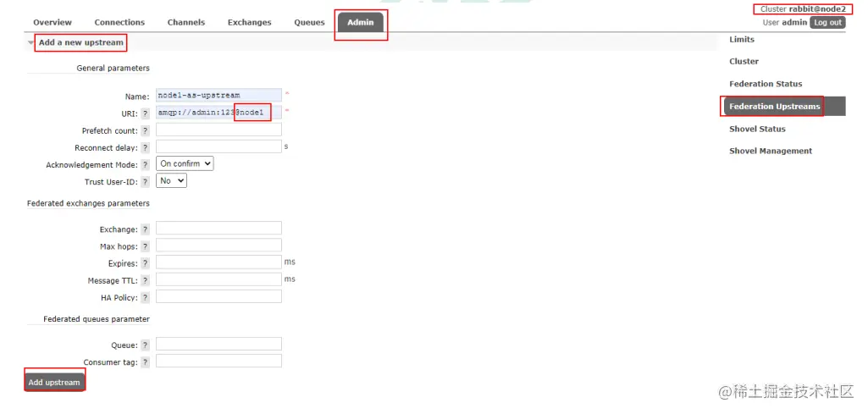Collapse the 'Add a new upstream' section
This screenshot has width=868, height=414.
(80, 42)
